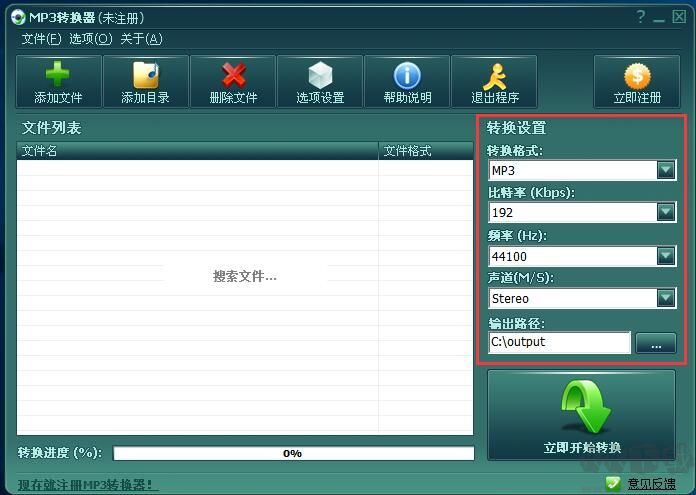Open 帮助说明 help info icon

point(407,75)
